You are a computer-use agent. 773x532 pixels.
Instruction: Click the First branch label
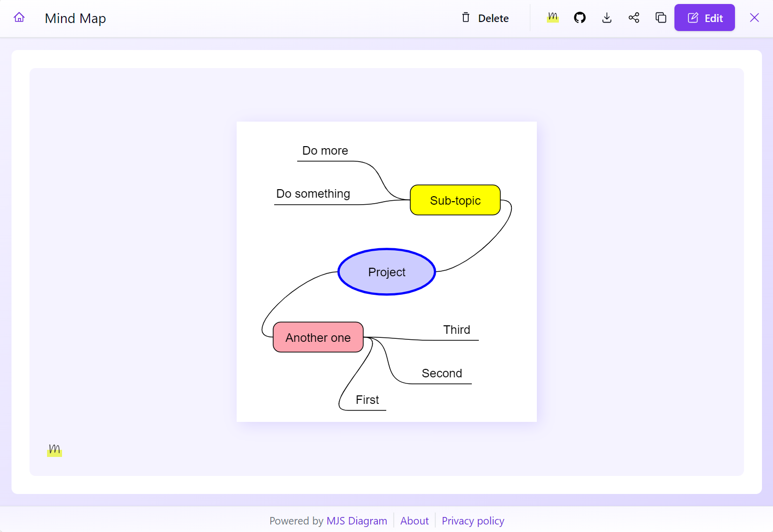point(368,399)
